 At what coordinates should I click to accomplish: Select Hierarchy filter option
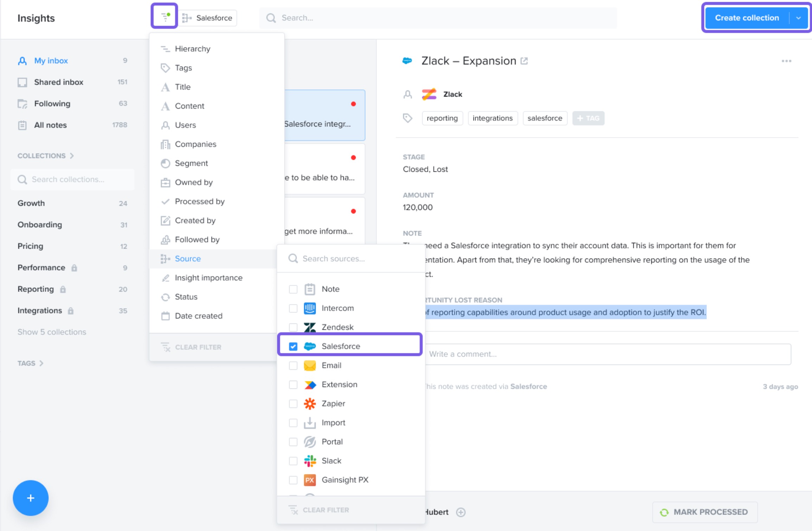coord(217,48)
